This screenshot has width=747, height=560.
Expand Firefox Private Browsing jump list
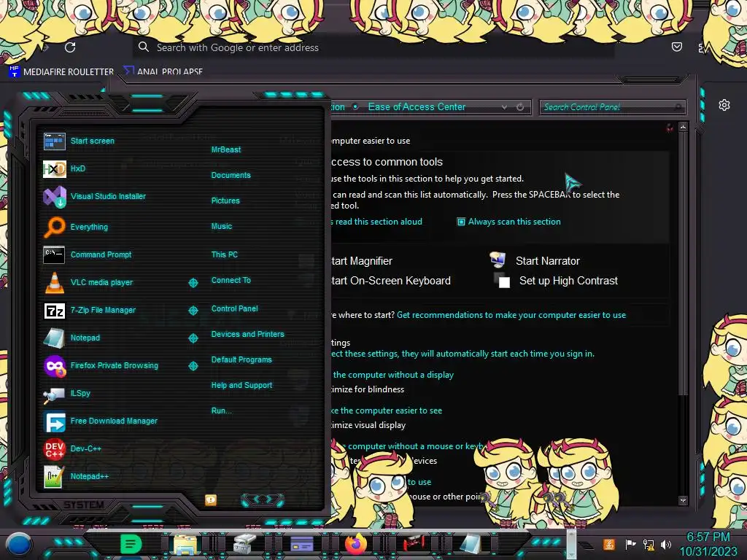(x=193, y=366)
